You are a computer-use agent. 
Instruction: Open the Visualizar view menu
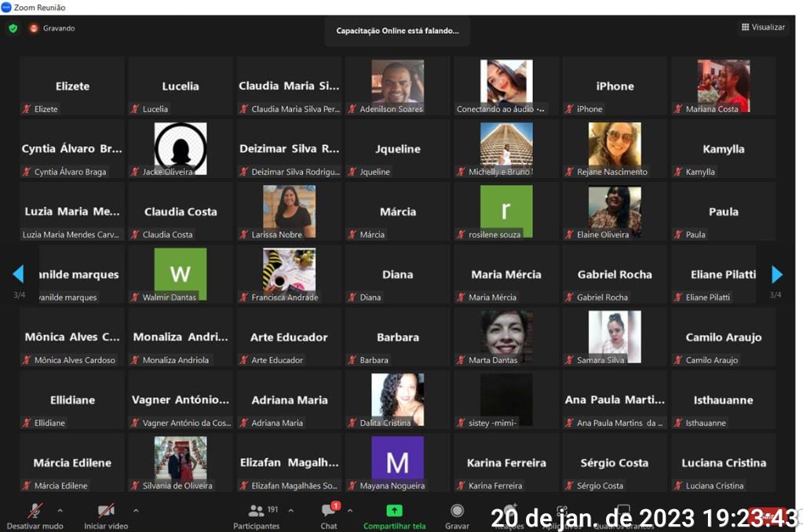click(x=761, y=27)
